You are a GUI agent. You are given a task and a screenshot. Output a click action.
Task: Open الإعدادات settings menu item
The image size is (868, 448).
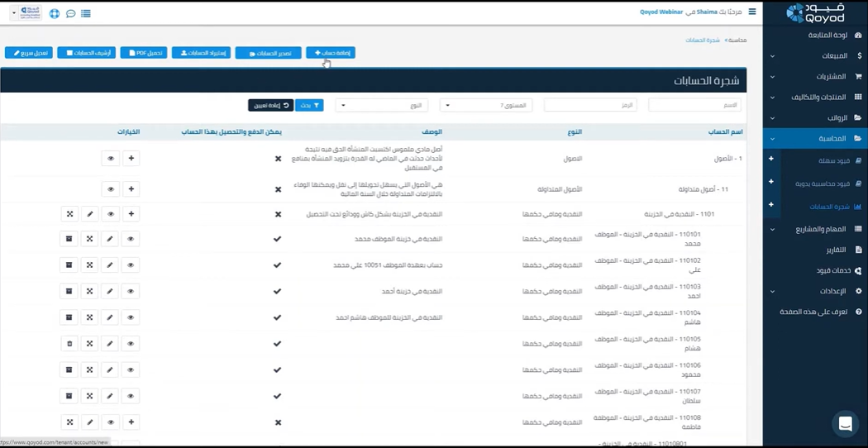coord(815,291)
